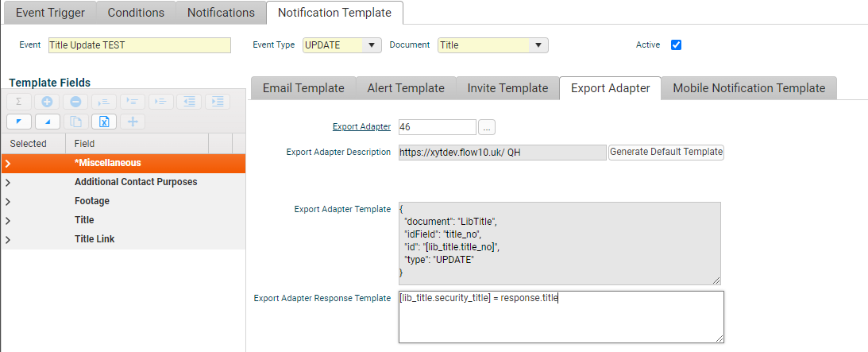Switch to the Email Template tab

(303, 88)
